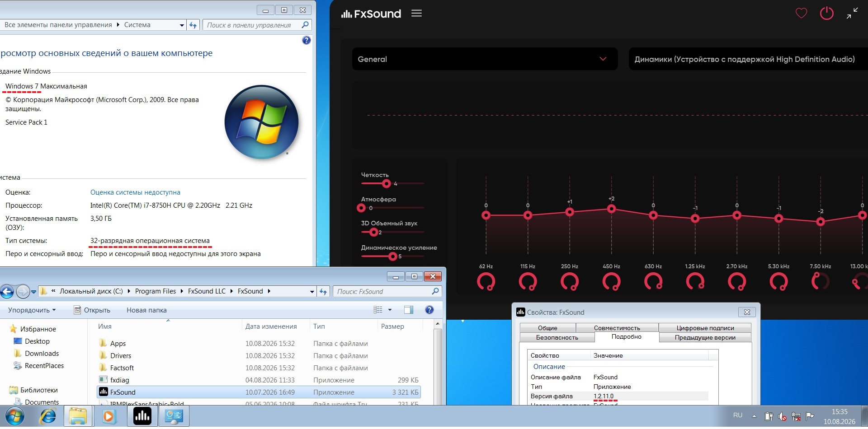
Task: Select the fxdiag application file
Action: pos(259,380)
